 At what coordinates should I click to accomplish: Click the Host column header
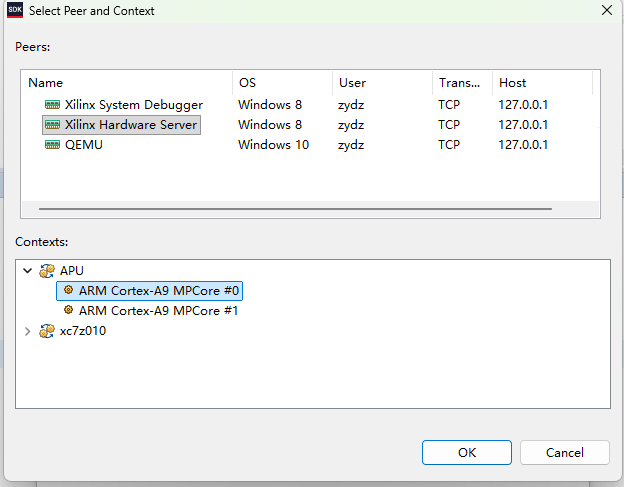pos(542,83)
